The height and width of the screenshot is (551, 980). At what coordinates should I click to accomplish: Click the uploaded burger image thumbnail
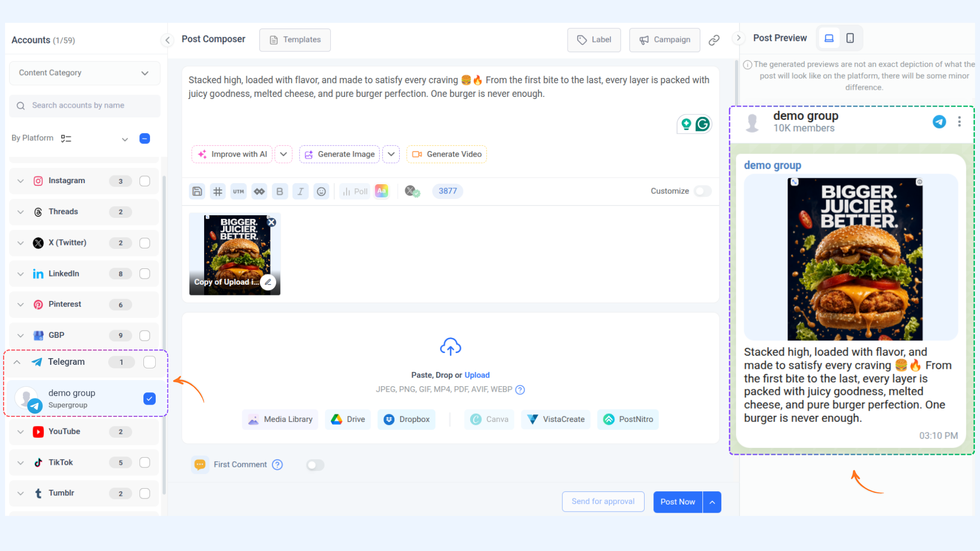235,254
